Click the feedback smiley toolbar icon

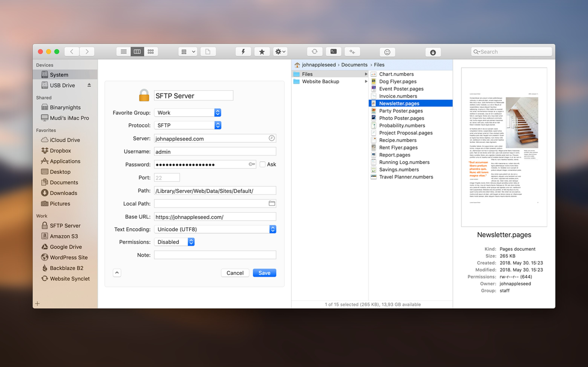coord(387,52)
